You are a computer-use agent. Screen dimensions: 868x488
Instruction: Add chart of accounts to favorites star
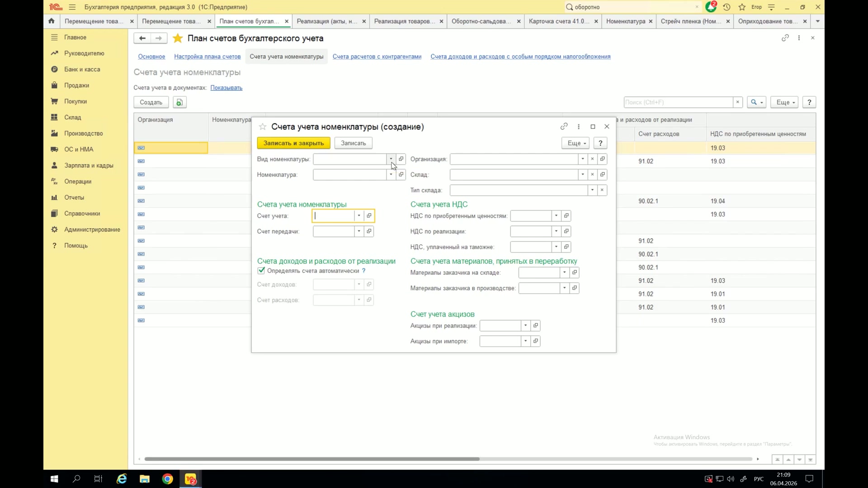coord(178,38)
